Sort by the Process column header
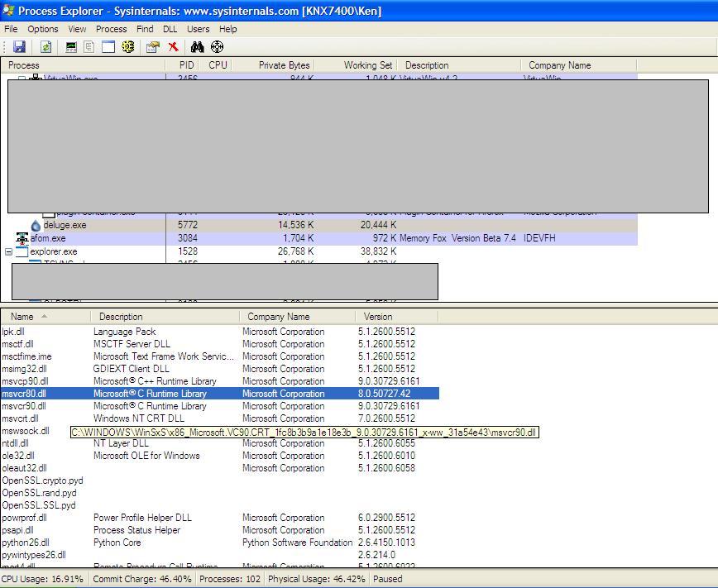This screenshot has height=588, width=718. coord(84,65)
